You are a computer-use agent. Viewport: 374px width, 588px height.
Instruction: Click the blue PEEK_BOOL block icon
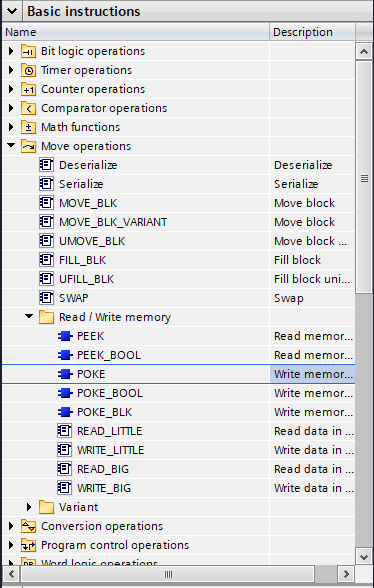(x=65, y=355)
